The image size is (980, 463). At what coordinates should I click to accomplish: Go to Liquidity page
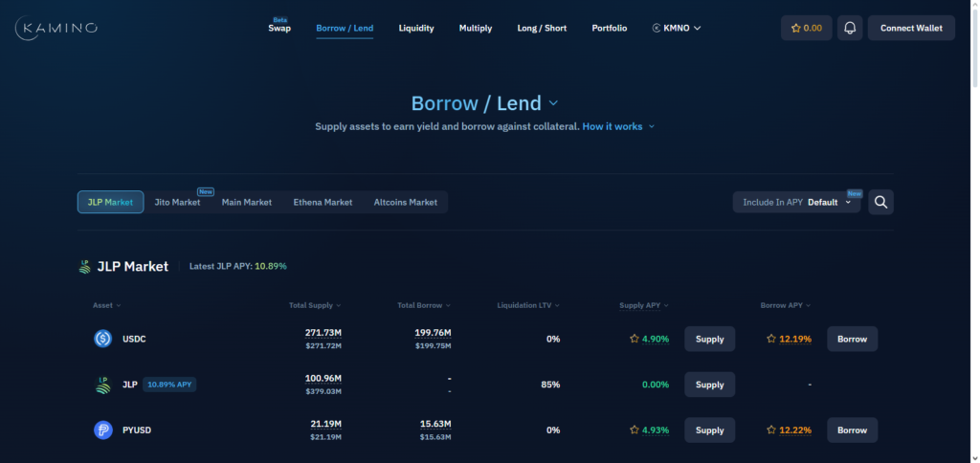click(416, 28)
